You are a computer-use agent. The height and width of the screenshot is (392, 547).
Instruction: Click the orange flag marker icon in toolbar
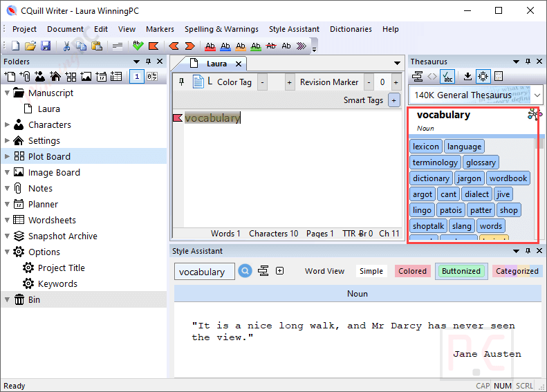(154, 46)
